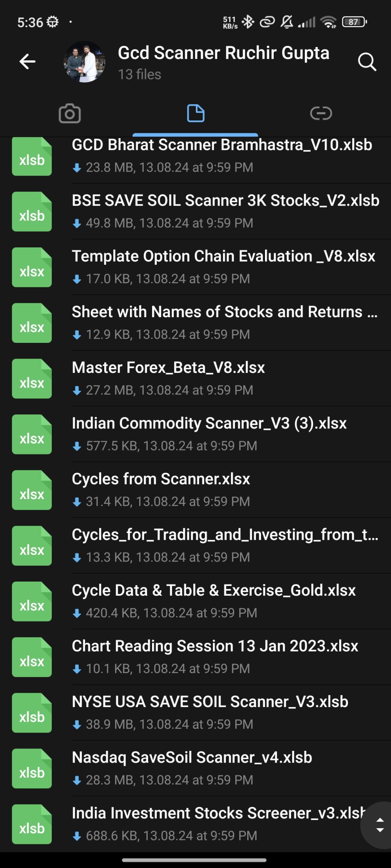Switch to the media camera tab
This screenshot has height=868, width=391.
pyautogui.click(x=70, y=114)
